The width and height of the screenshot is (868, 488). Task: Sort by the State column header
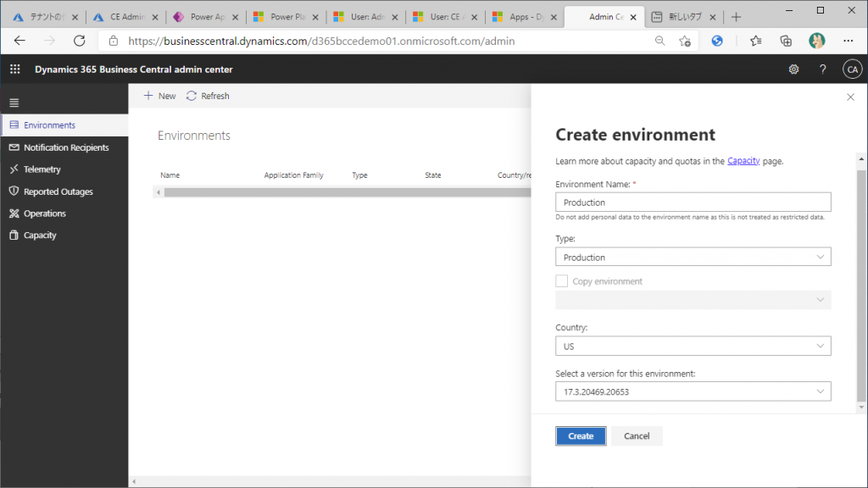point(433,175)
